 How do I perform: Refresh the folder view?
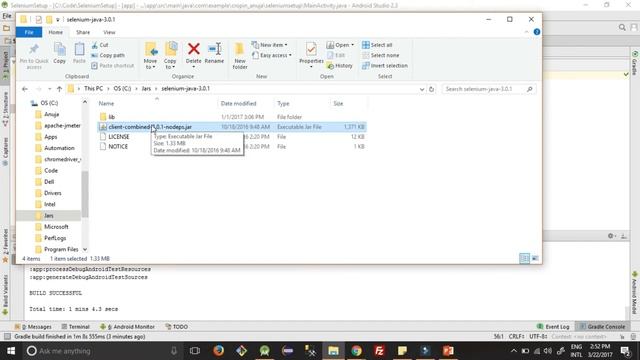pos(431,89)
